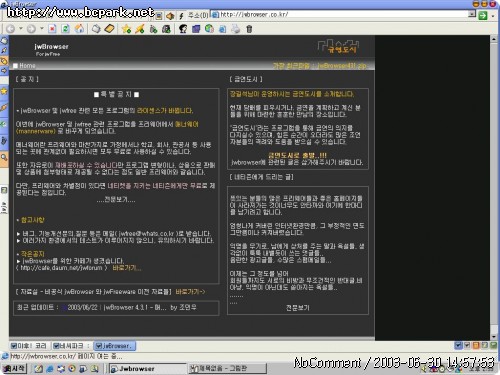Click the page scrollbar down arrow

click(494, 337)
